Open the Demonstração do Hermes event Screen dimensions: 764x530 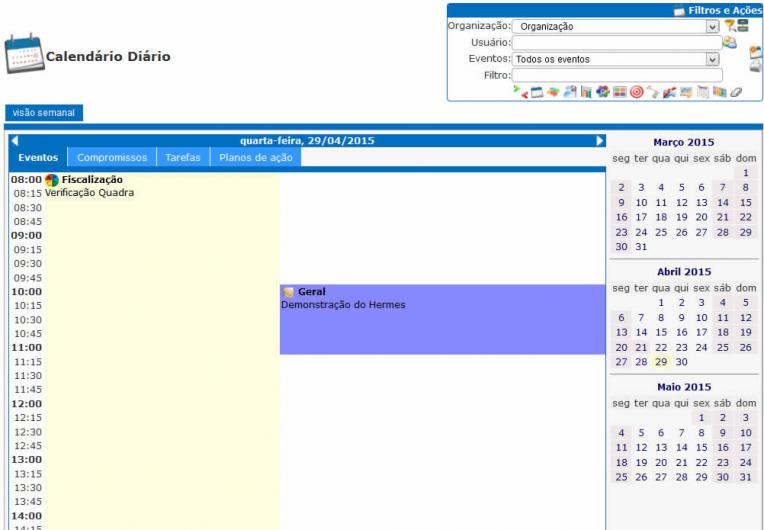coord(343,305)
